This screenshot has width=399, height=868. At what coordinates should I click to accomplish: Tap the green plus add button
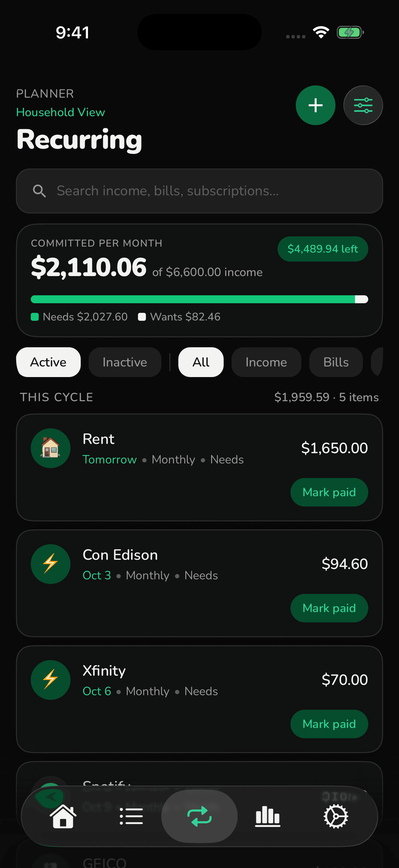[x=316, y=105]
